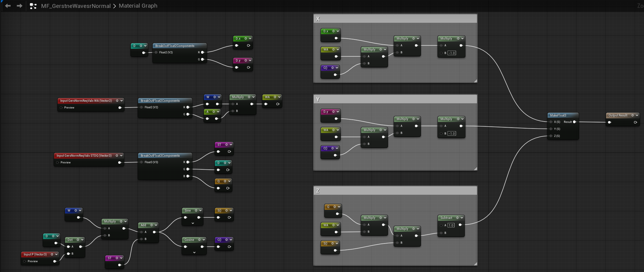Select the blue W node above the Dot node
Image resolution: width=644 pixels, height=272 pixels.
pos(74,214)
